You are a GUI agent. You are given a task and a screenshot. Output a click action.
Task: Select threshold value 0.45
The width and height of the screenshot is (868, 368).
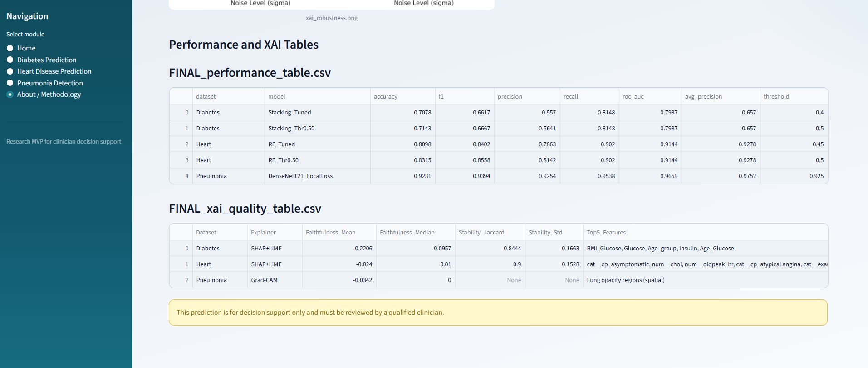[x=794, y=144]
